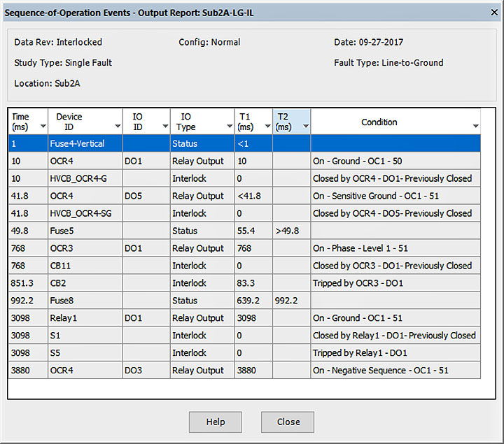Open the IO Type column filter dropdown
The width and height of the screenshot is (504, 444).
pos(229,127)
